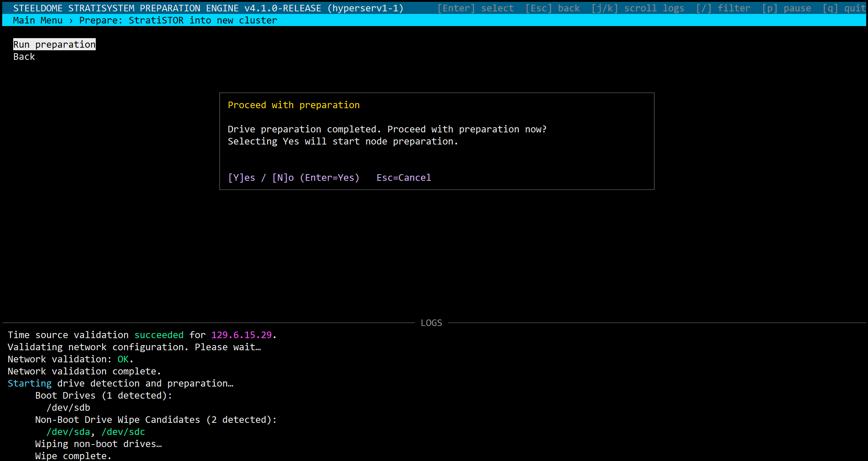Click the /dev/sdb boot drive entry

coord(68,408)
